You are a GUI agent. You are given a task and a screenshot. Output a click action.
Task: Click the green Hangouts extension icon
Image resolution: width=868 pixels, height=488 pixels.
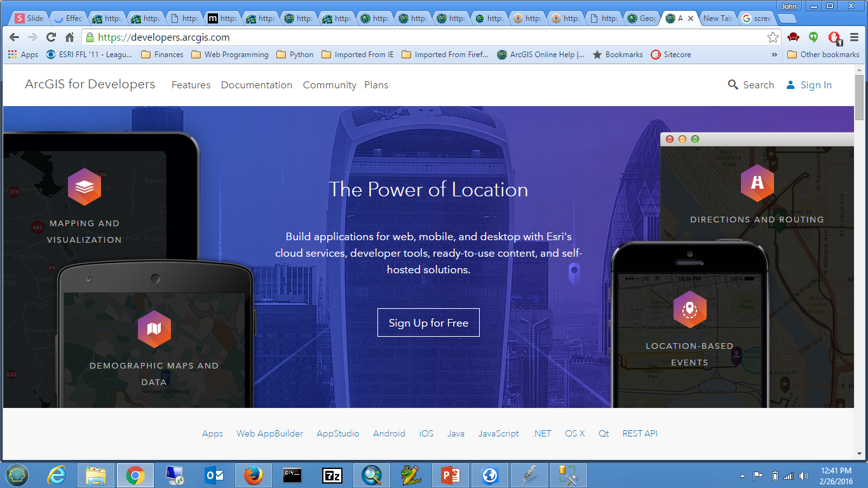click(813, 37)
